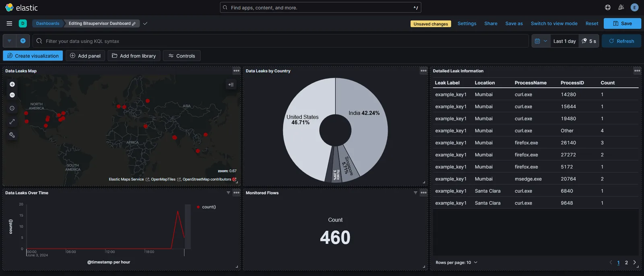Zoom in on the Data Leaks Map

pos(12,84)
